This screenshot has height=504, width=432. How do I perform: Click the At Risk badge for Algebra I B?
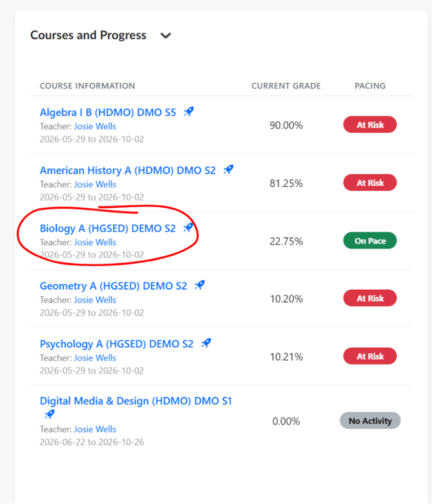point(370,125)
